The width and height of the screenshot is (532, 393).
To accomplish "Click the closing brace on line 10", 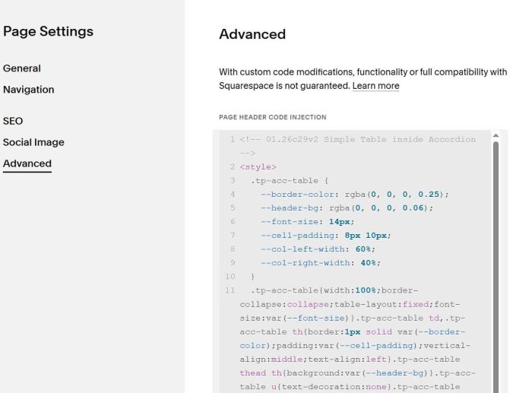I will (252, 276).
